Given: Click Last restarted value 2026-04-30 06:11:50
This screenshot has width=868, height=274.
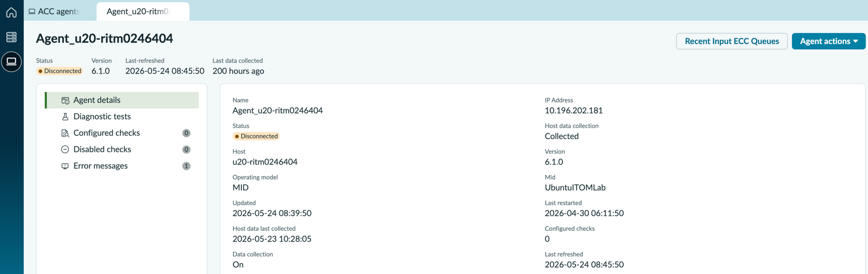Looking at the screenshot, I should (584, 213).
